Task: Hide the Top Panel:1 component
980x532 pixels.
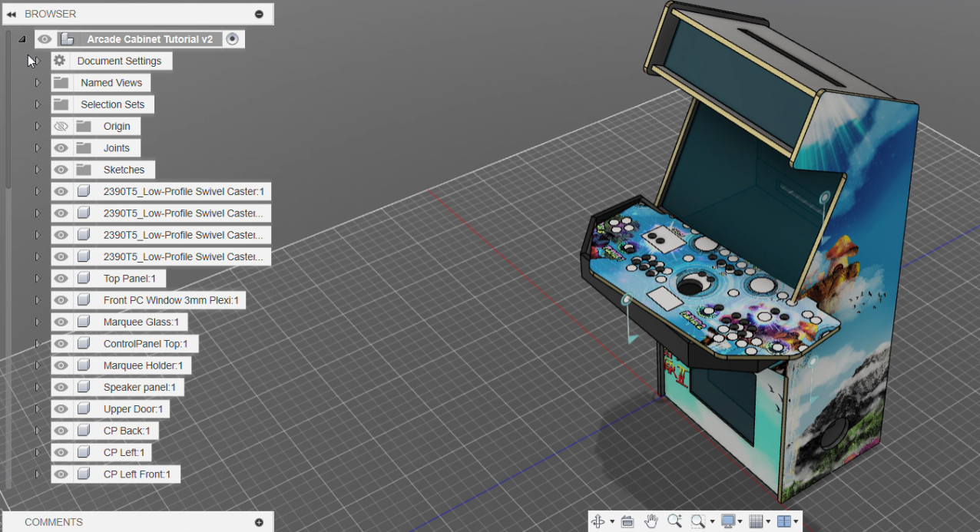Action: click(x=61, y=279)
